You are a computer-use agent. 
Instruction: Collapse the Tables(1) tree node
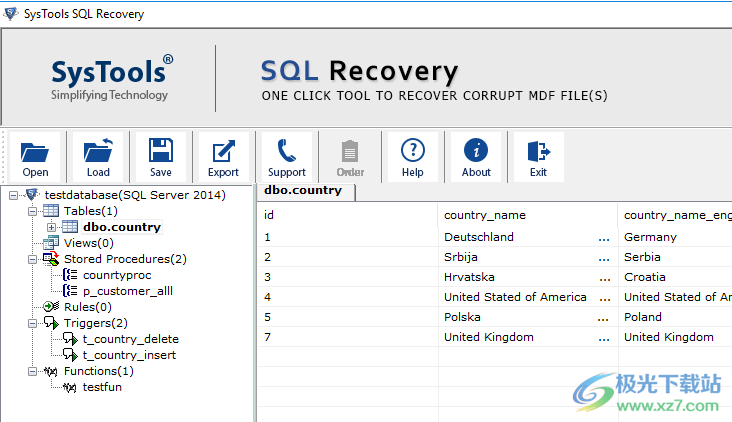(32, 211)
